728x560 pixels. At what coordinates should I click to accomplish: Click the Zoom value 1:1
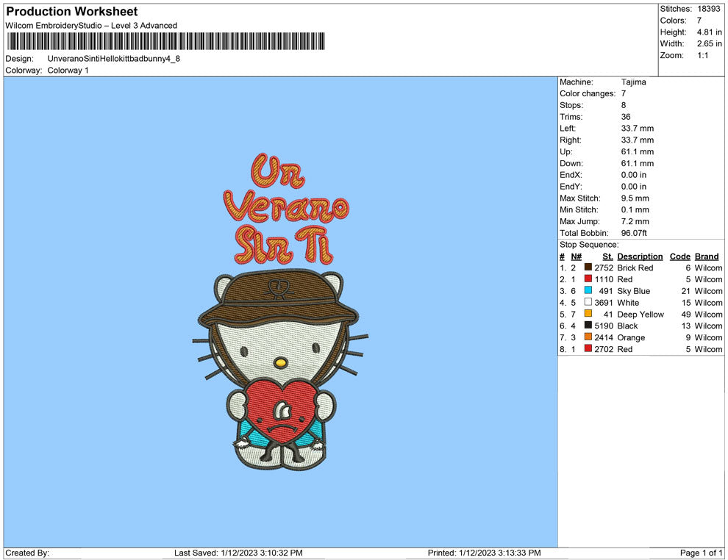(x=702, y=55)
